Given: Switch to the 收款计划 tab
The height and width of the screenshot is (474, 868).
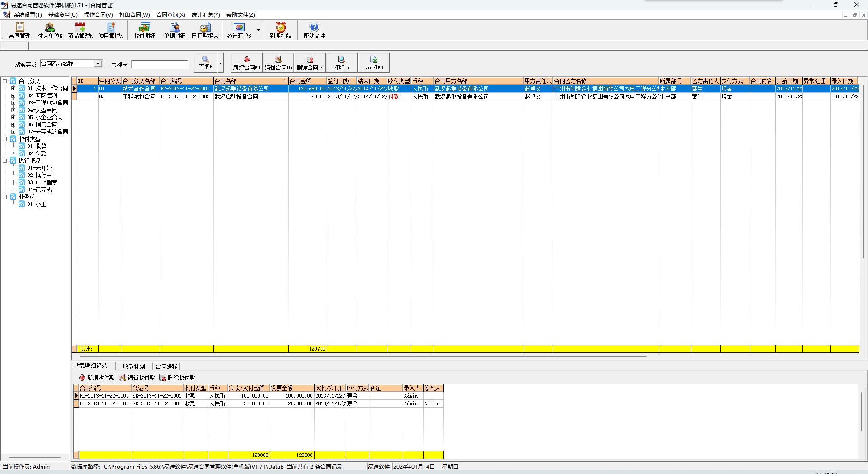Looking at the screenshot, I should click(x=134, y=366).
